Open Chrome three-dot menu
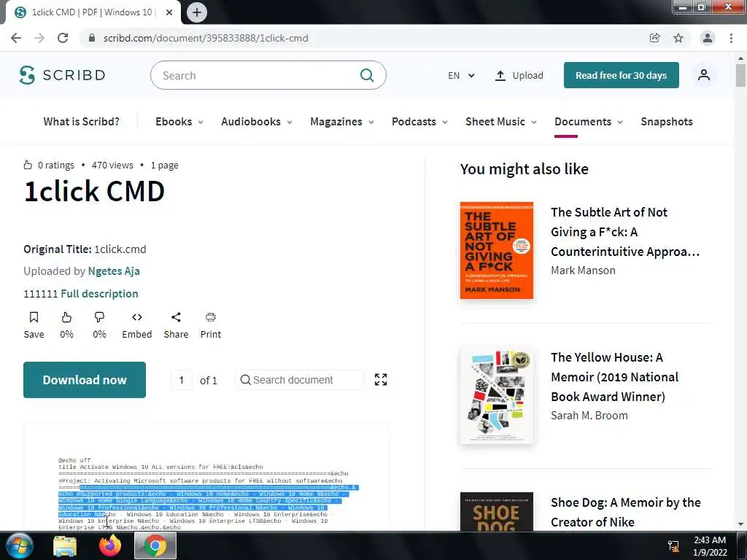Viewport: 747px width, 560px height. tap(731, 38)
